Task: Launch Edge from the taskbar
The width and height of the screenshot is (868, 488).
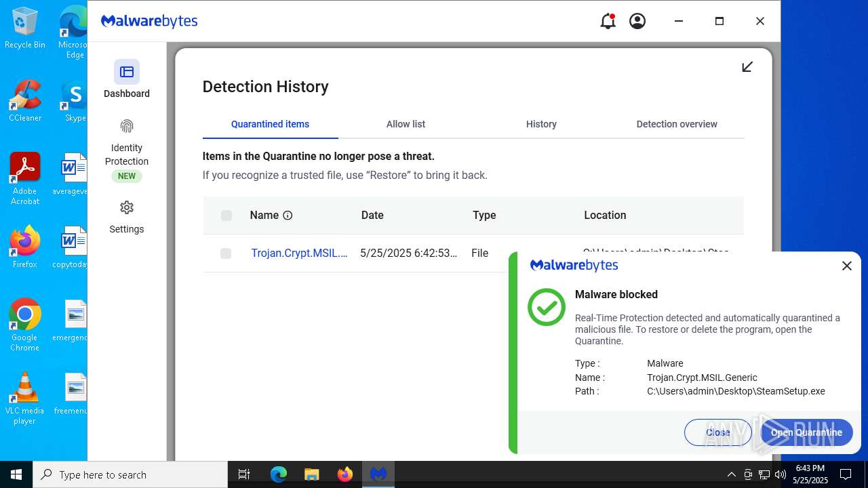Action: click(279, 474)
